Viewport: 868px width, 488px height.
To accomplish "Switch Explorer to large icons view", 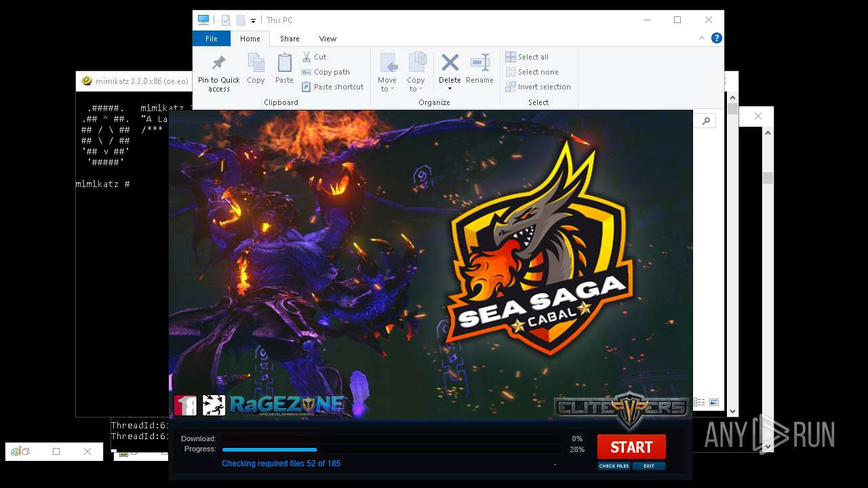I will [x=713, y=403].
